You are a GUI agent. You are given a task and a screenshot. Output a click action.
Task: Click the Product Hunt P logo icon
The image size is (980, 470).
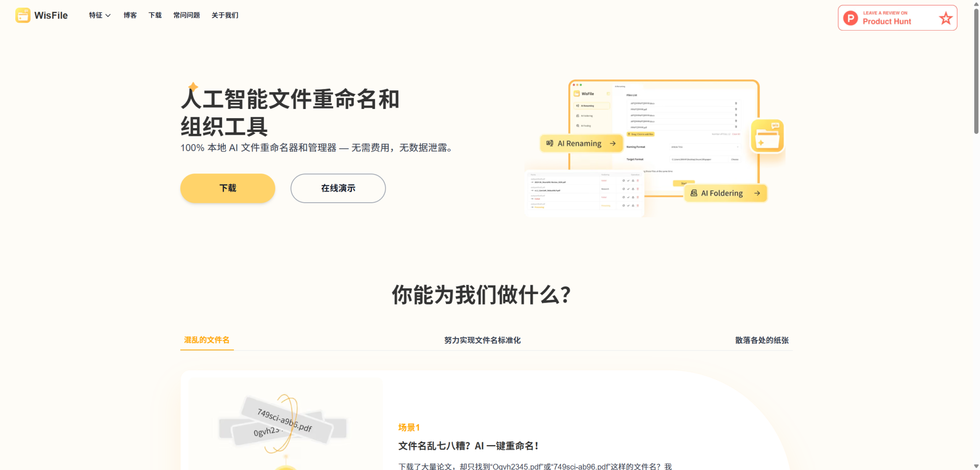click(850, 18)
